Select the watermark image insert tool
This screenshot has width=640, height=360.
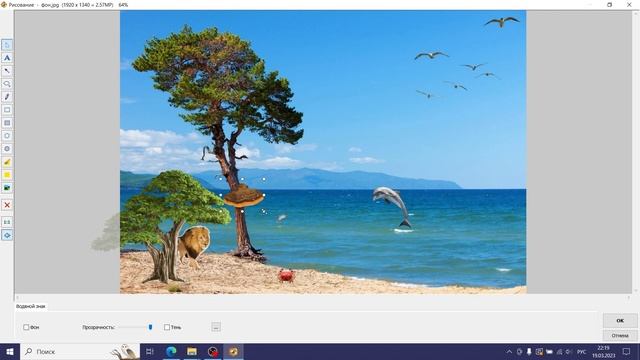pos(7,188)
